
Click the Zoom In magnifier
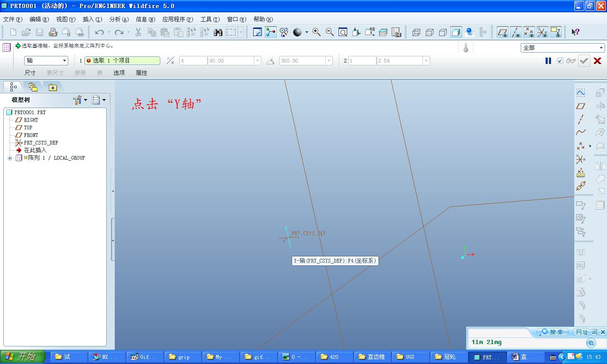tap(316, 32)
